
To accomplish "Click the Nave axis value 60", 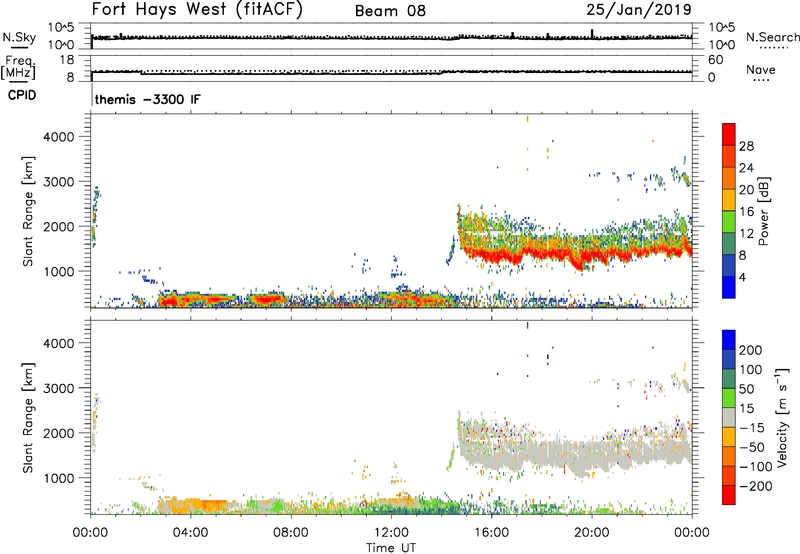I will click(x=715, y=60).
